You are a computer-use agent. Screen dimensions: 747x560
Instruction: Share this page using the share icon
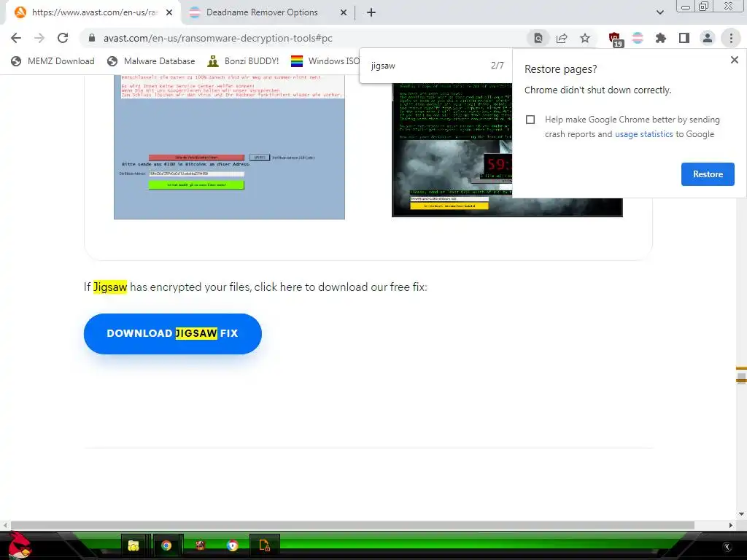click(562, 38)
